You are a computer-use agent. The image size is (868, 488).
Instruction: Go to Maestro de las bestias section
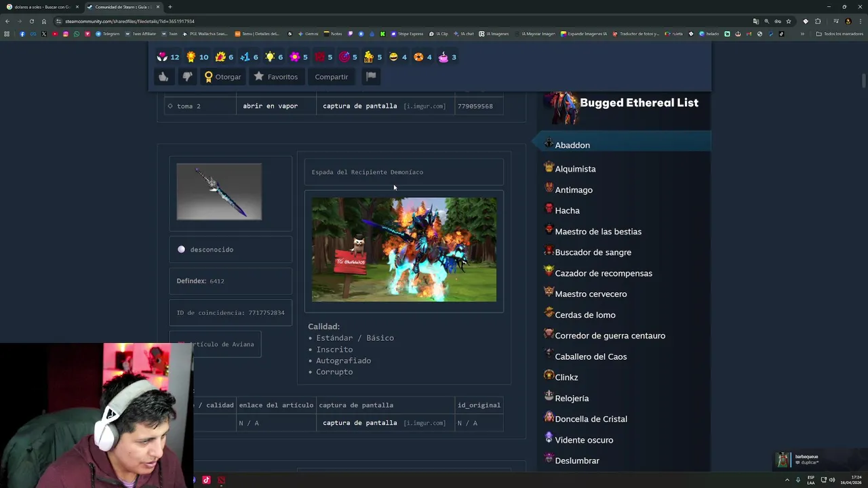[598, 232]
